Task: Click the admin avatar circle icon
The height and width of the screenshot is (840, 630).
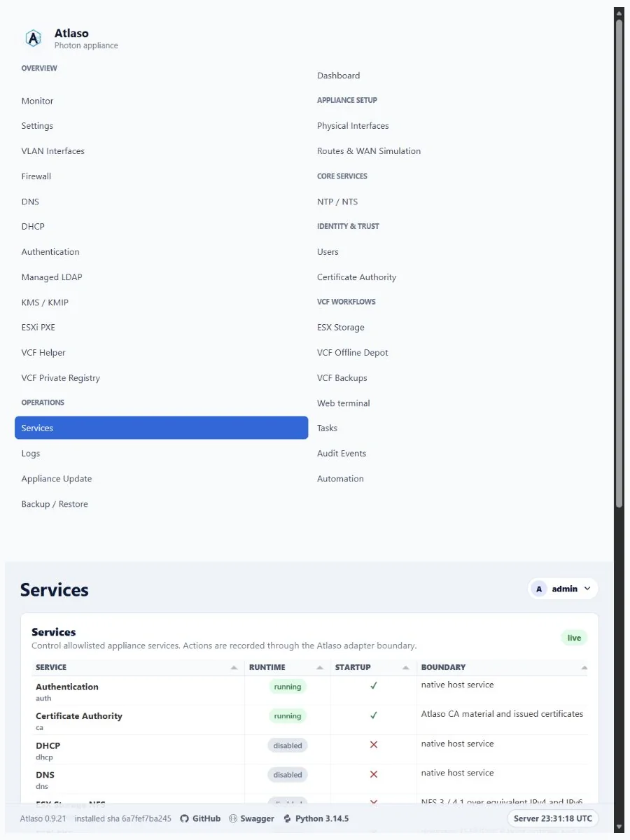Action: click(538, 589)
